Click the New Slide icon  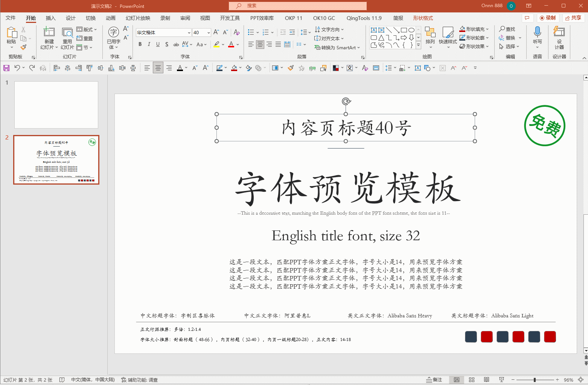[49, 32]
